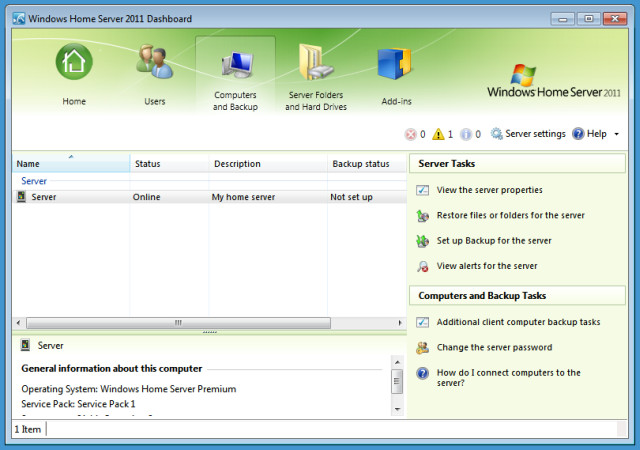
Task: Click Additional client computer backup tasks
Action: tap(518, 322)
